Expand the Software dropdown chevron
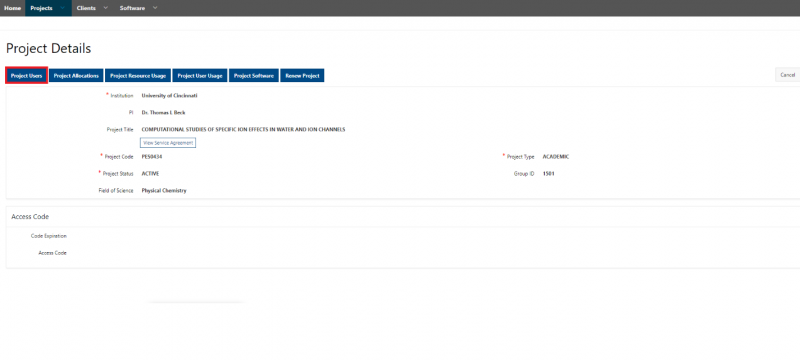 point(155,8)
